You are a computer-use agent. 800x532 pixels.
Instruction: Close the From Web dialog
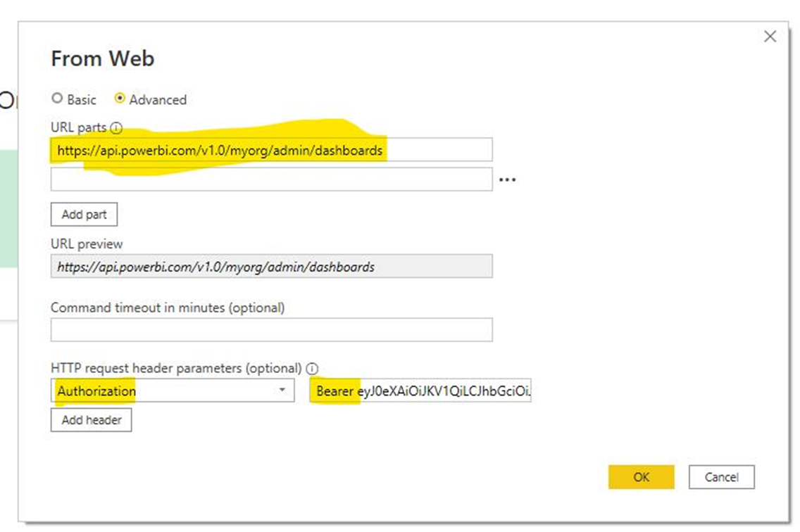point(770,36)
